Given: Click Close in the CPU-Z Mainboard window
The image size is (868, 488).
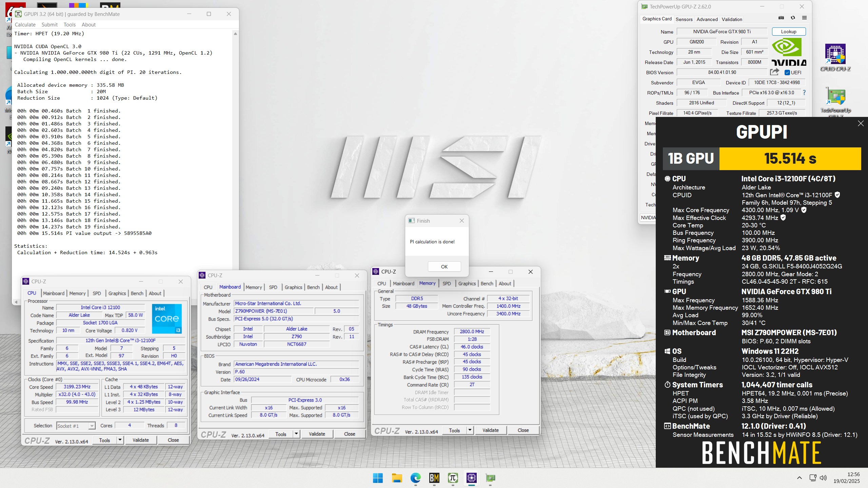Looking at the screenshot, I should (350, 434).
